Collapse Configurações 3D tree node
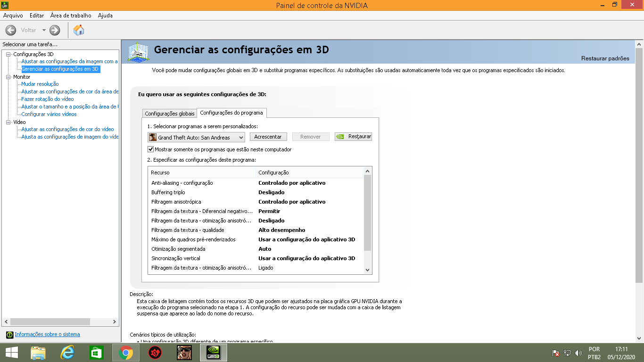The height and width of the screenshot is (362, 644). coord(8,54)
